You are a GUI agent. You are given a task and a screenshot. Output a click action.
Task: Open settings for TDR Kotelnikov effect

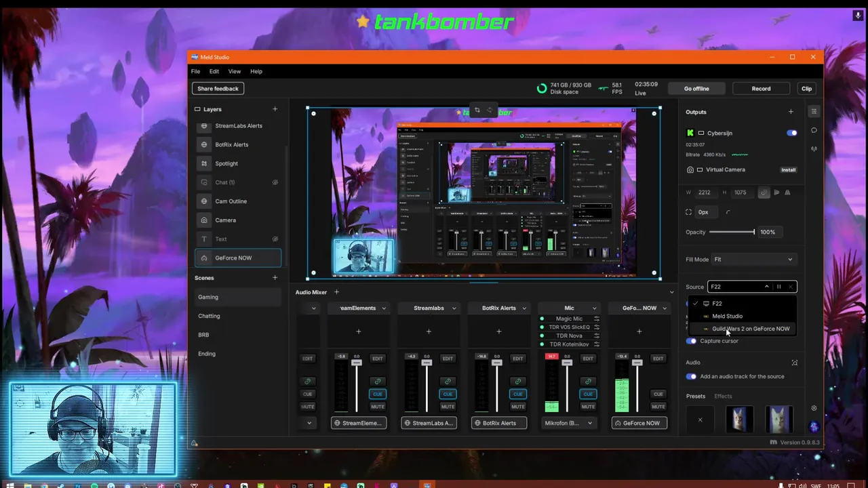(x=596, y=344)
